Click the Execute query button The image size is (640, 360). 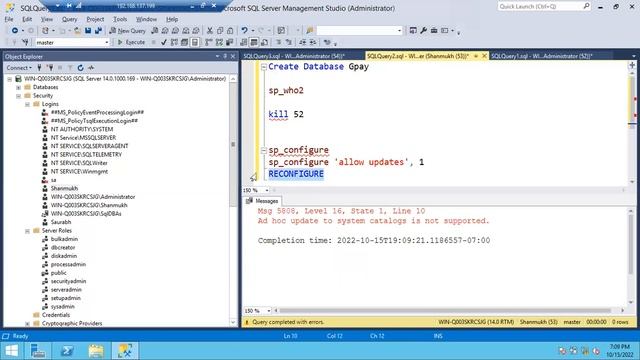click(x=131, y=42)
